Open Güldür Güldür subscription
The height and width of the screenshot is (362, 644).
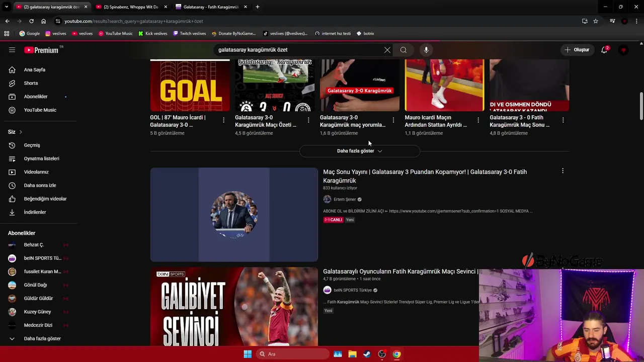38,298
